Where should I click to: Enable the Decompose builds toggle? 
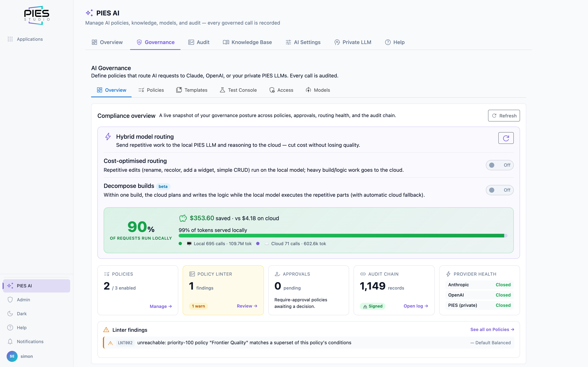500,190
